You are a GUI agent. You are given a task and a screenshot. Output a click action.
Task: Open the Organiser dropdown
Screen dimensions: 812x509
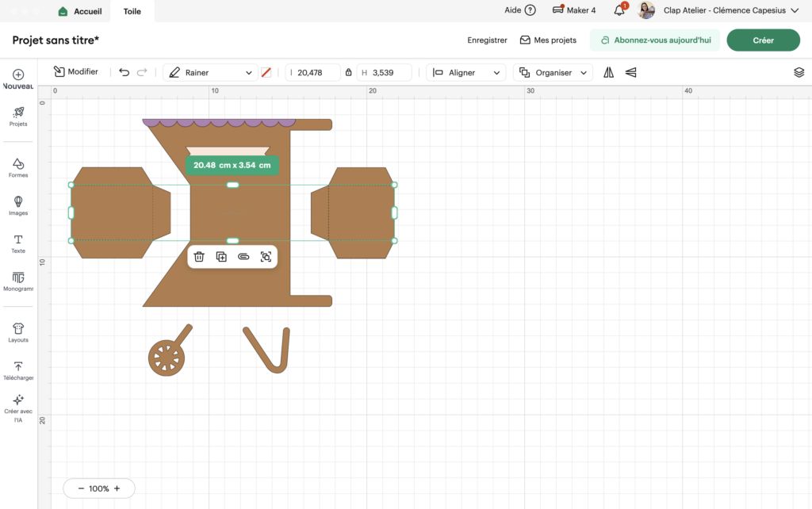click(553, 72)
